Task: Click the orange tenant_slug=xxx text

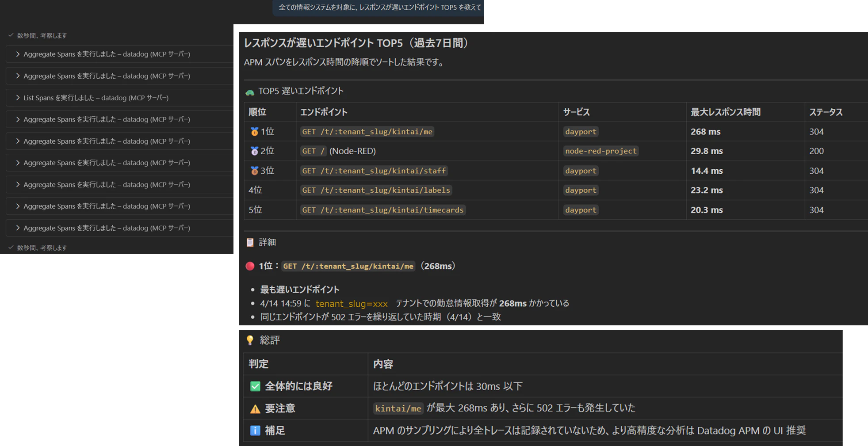Action: (352, 304)
